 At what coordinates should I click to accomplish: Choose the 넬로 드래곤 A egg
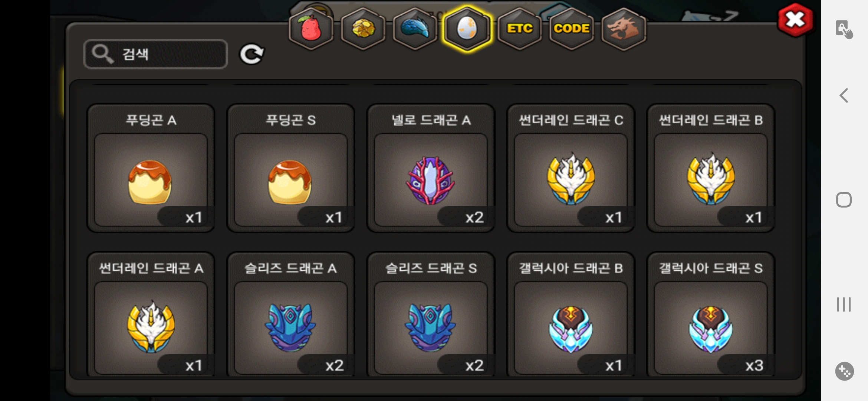[431, 168]
